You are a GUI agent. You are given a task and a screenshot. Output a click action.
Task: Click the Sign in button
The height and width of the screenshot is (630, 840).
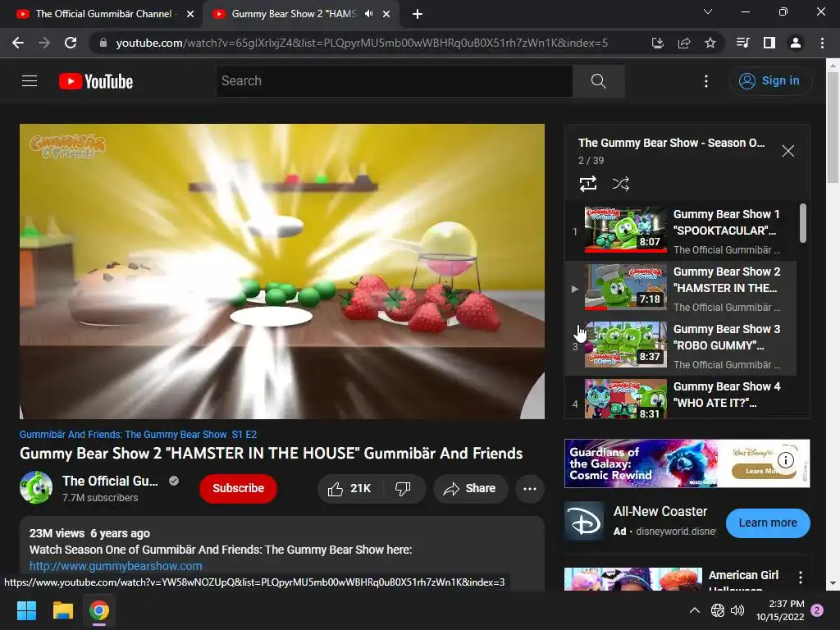(769, 81)
